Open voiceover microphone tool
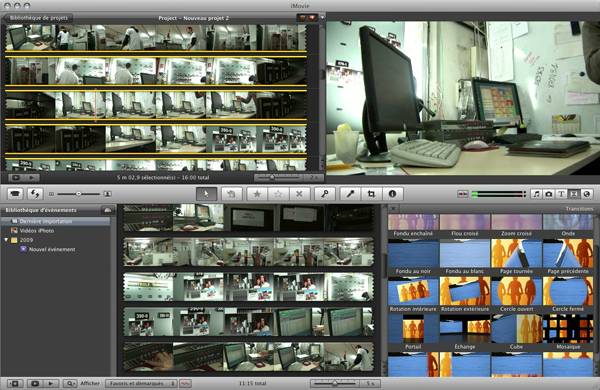The image size is (600, 390). (x=350, y=194)
